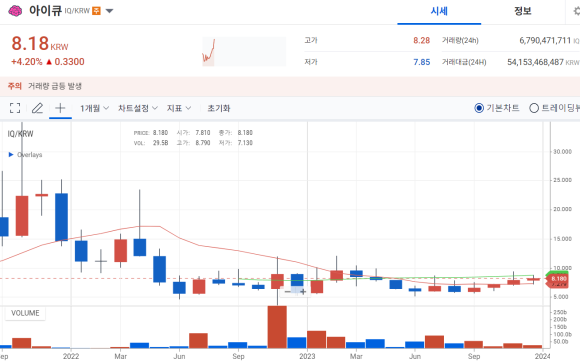This screenshot has height=362, width=580.
Task: Click the 초기화 reset button
Action: click(219, 108)
